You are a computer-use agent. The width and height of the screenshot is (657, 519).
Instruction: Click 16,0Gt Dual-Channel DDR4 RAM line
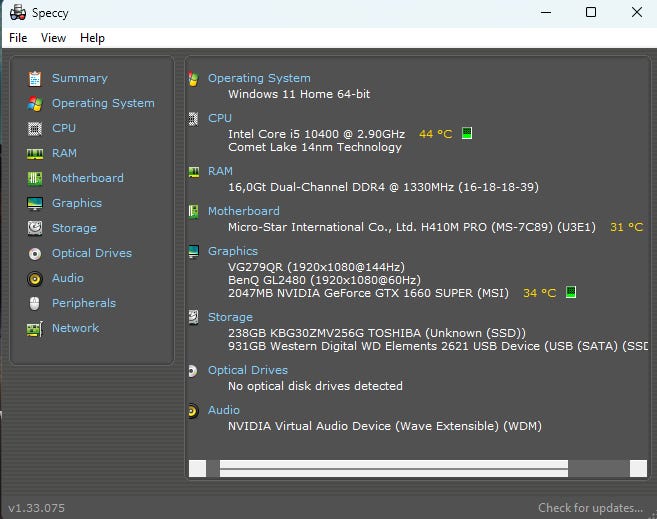[383, 187]
